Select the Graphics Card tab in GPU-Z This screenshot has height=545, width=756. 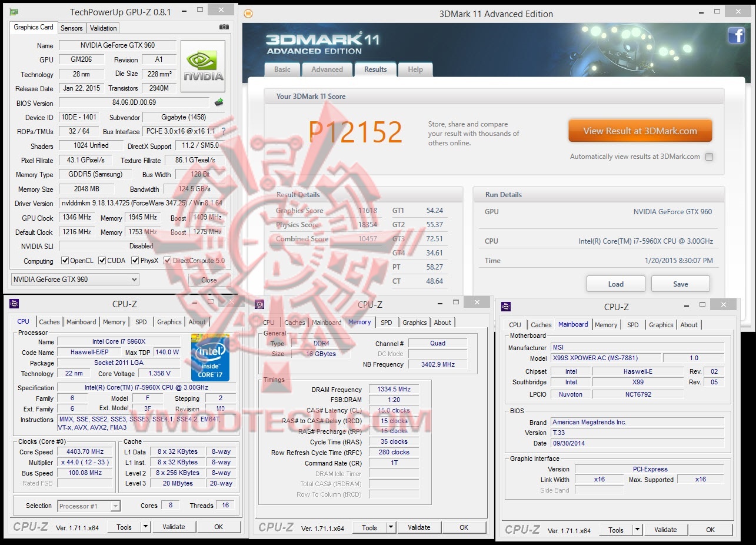point(34,27)
